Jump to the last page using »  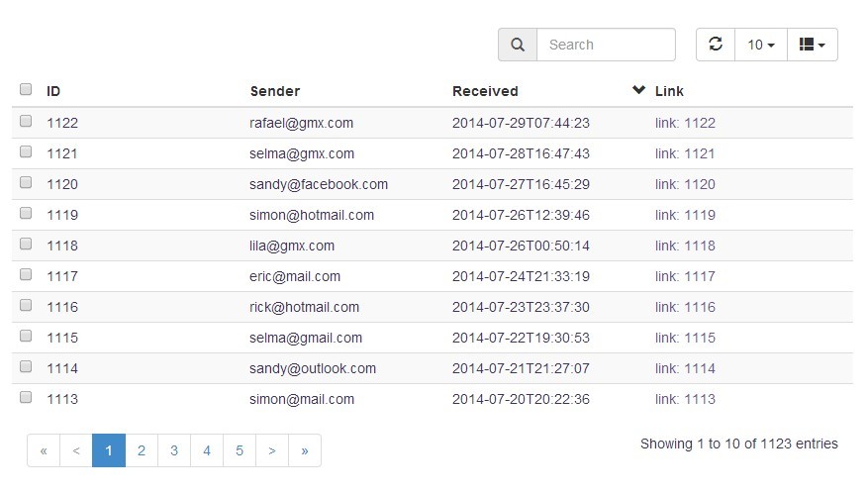click(305, 450)
